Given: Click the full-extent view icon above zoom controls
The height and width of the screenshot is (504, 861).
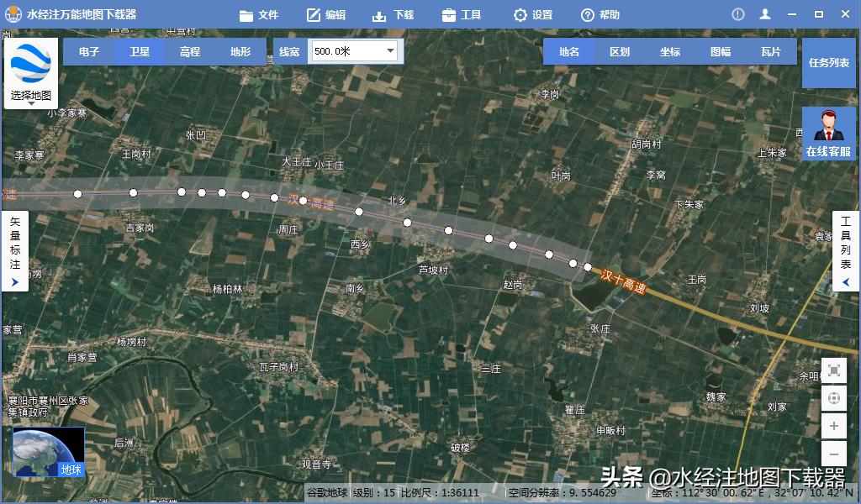Looking at the screenshot, I should tap(833, 370).
